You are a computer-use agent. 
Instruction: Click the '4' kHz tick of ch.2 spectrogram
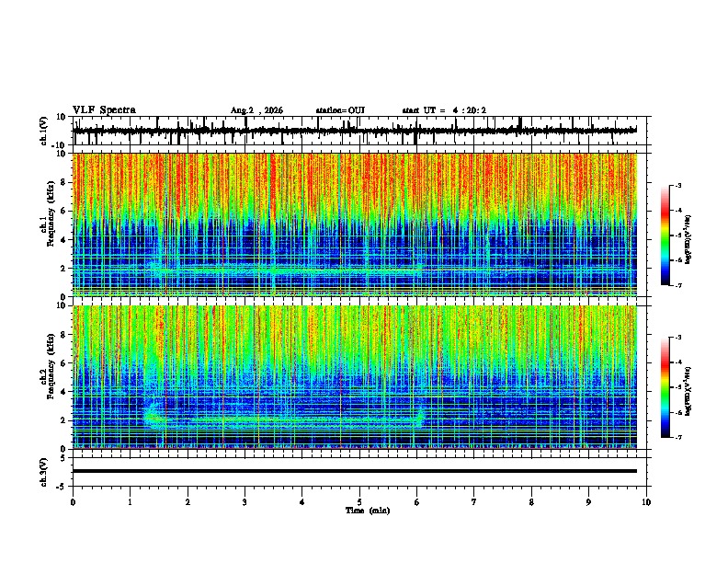click(63, 392)
